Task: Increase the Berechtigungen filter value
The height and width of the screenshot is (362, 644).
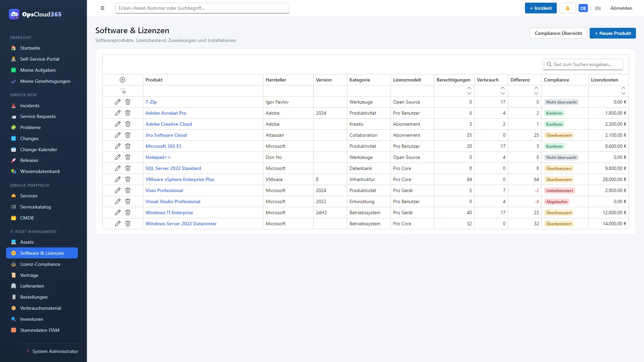Action: click(x=469, y=88)
